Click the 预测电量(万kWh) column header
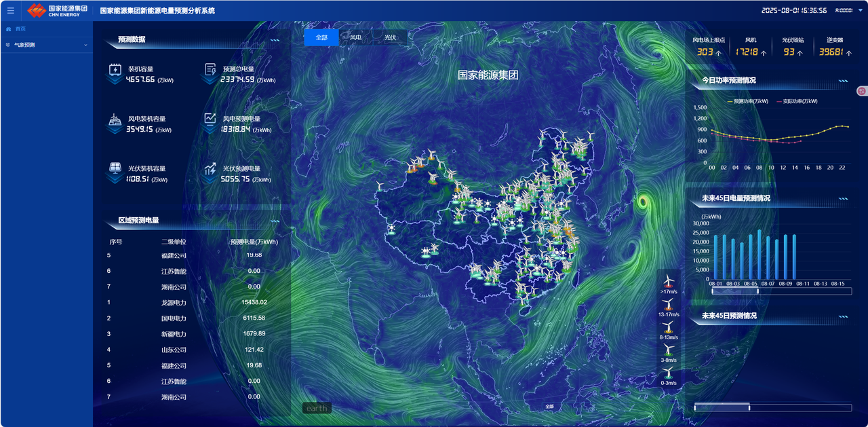The height and width of the screenshot is (427, 868). click(254, 242)
